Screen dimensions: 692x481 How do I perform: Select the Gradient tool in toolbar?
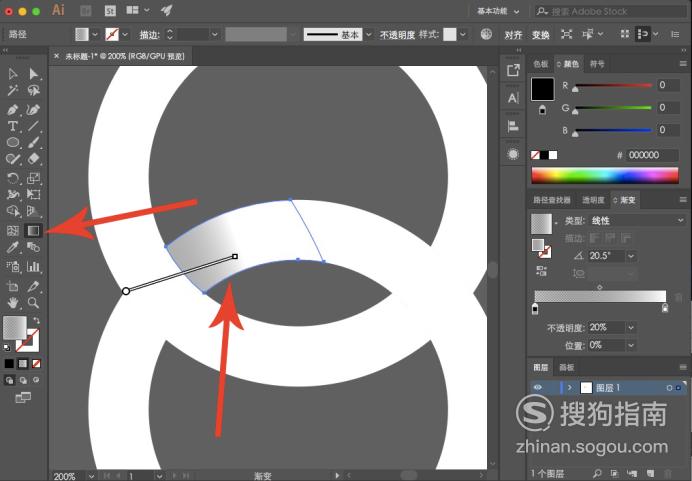(x=34, y=230)
